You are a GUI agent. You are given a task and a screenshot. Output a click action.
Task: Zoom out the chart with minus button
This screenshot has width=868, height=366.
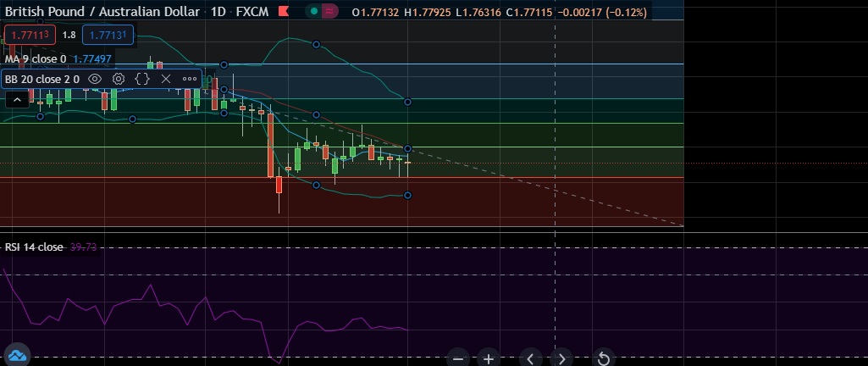458,359
